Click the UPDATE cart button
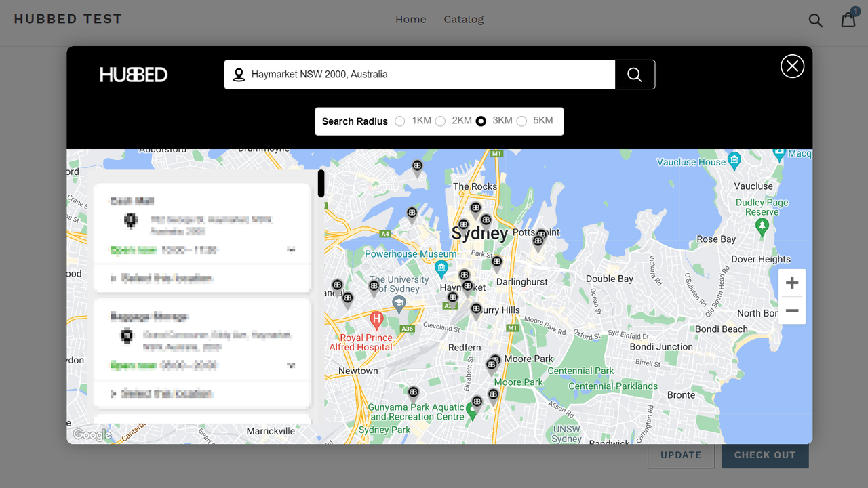Viewport: 868px width, 488px height. click(681, 455)
